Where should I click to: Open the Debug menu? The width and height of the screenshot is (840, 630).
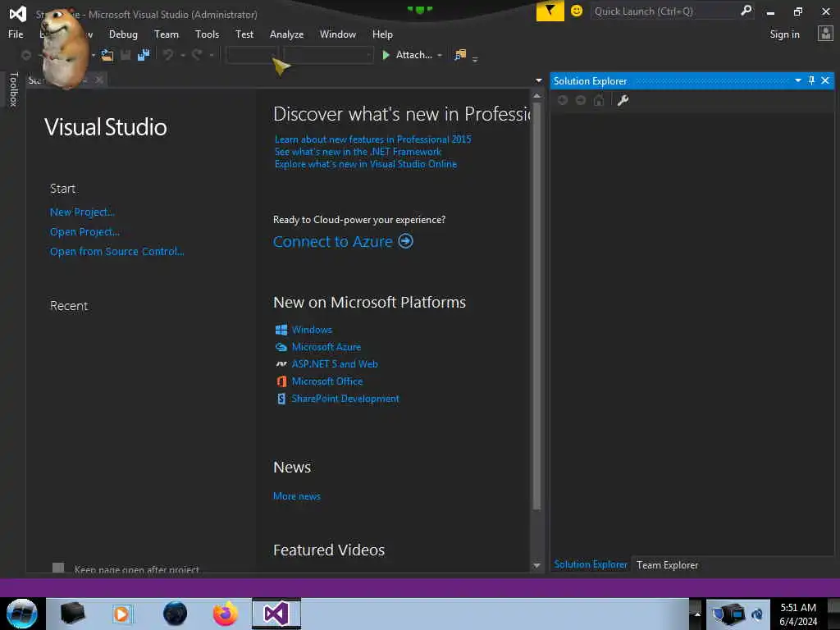pyautogui.click(x=123, y=34)
